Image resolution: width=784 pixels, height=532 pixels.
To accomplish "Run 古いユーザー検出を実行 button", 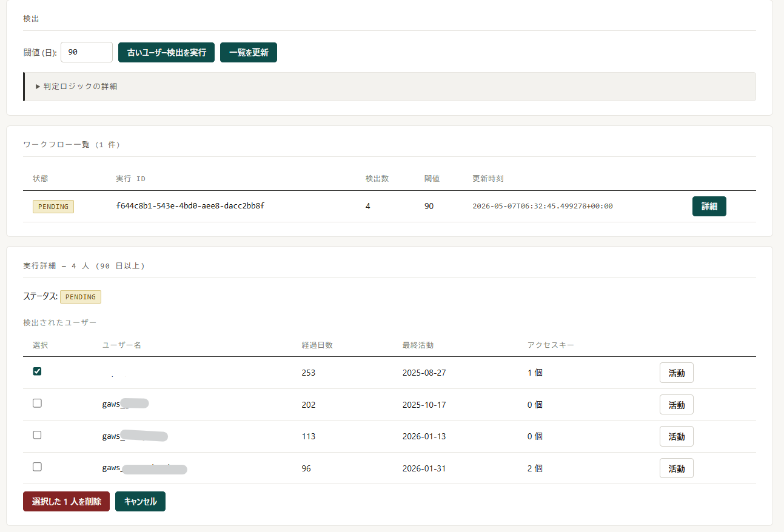I will tap(166, 52).
